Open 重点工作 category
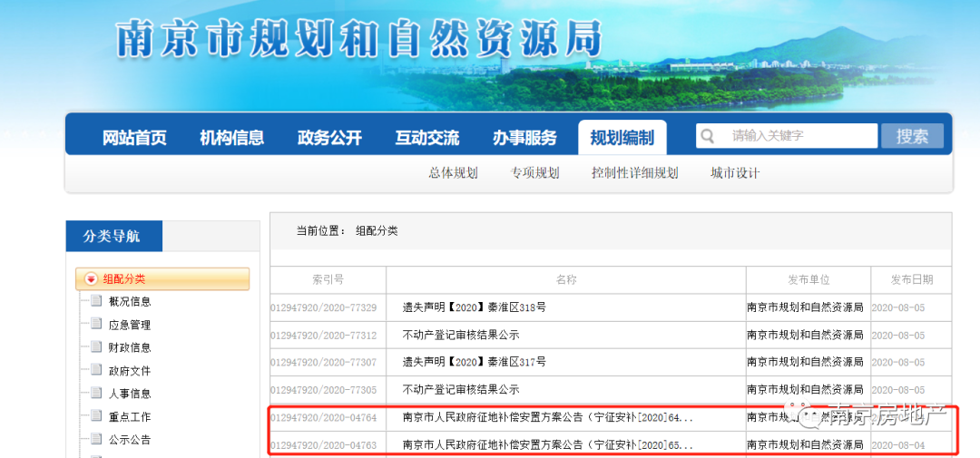The width and height of the screenshot is (980, 458). click(130, 417)
